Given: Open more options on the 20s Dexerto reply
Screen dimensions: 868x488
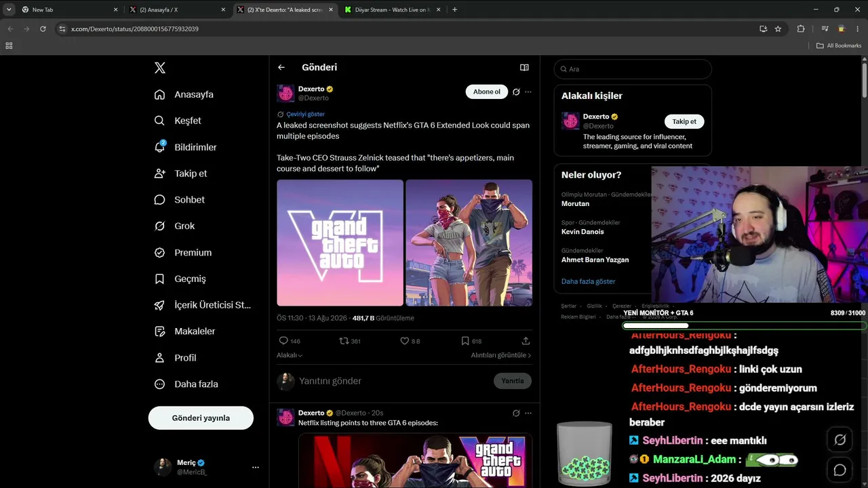Looking at the screenshot, I should (528, 413).
